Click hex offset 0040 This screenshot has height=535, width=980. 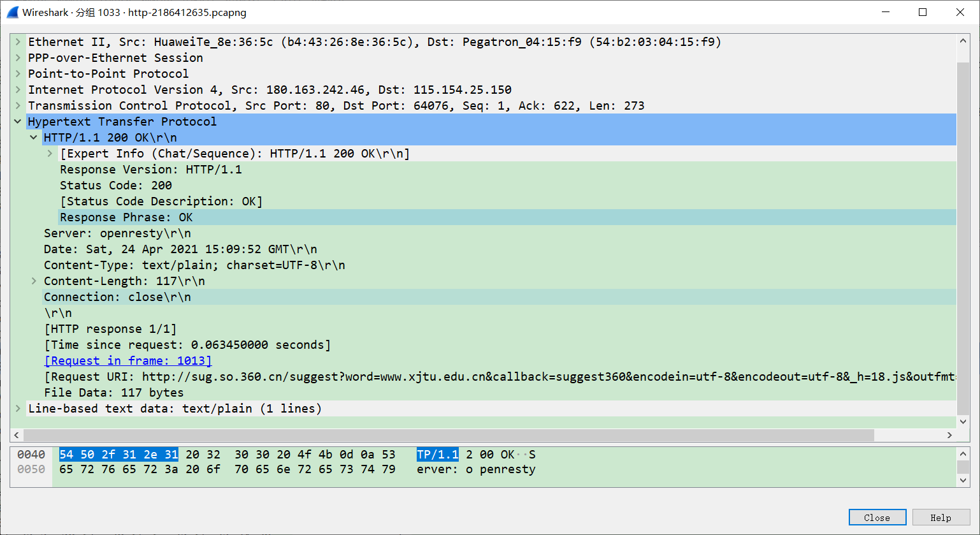[x=31, y=455]
